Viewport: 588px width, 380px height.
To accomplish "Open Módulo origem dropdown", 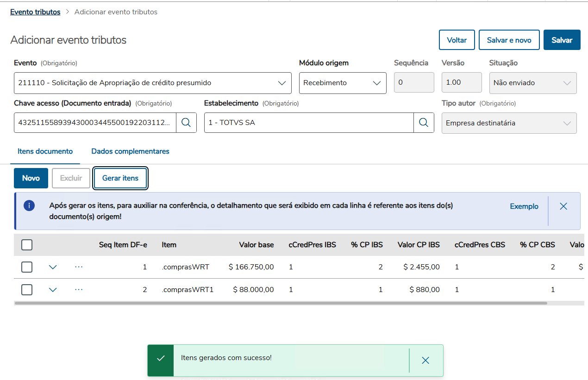I will point(342,83).
